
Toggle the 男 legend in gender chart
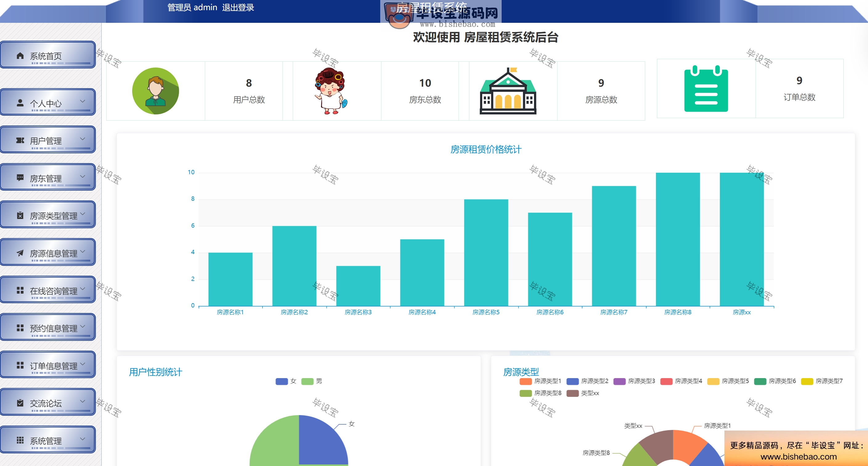click(312, 381)
